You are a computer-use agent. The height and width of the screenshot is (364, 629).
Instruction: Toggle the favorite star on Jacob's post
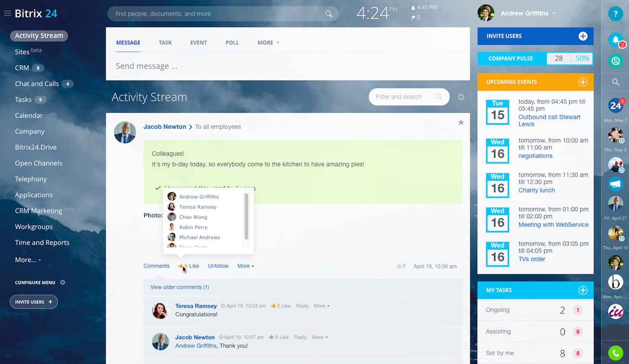point(461,123)
